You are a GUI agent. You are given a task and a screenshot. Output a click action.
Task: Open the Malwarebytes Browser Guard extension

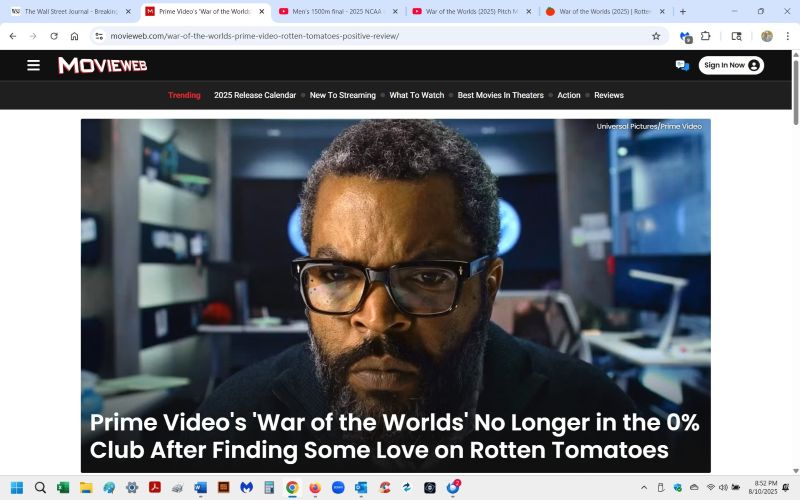point(686,37)
